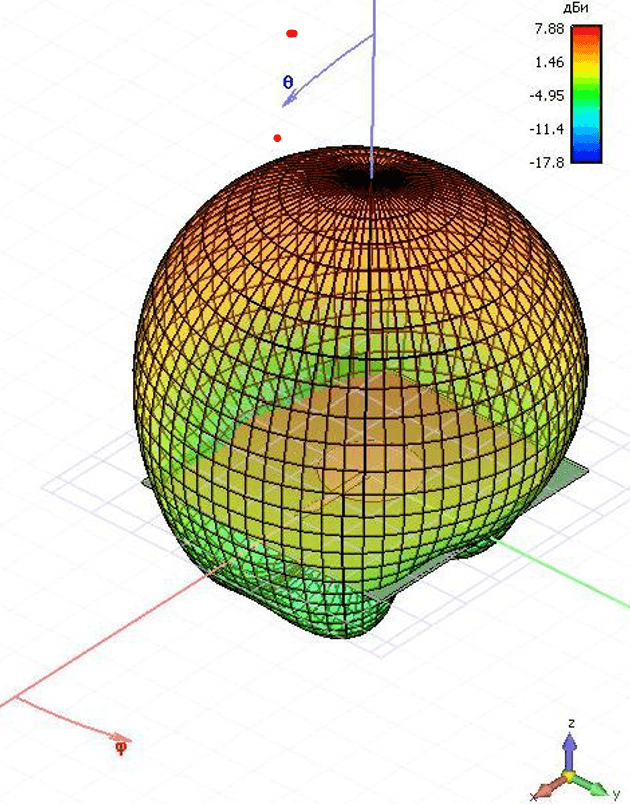Click the upper larger red marker dot
Screen dimensions: 630x804
click(x=292, y=33)
